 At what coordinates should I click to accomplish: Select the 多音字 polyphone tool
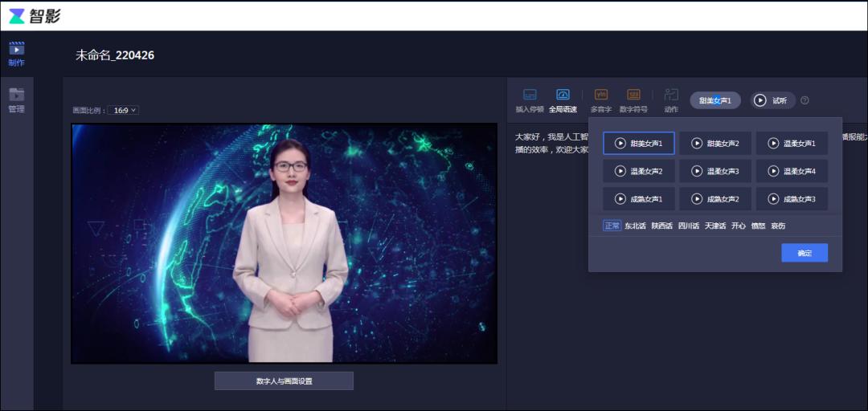coord(601,101)
